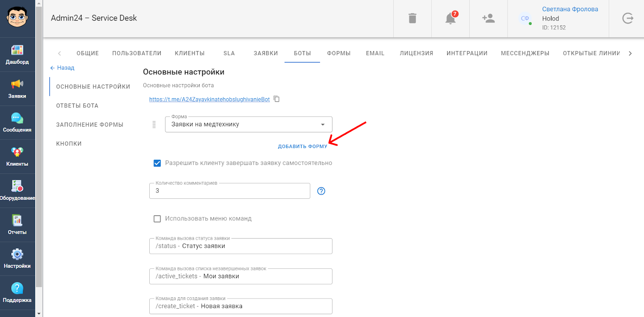
Task: Open the Dashboard from the sidebar
Action: click(17, 54)
